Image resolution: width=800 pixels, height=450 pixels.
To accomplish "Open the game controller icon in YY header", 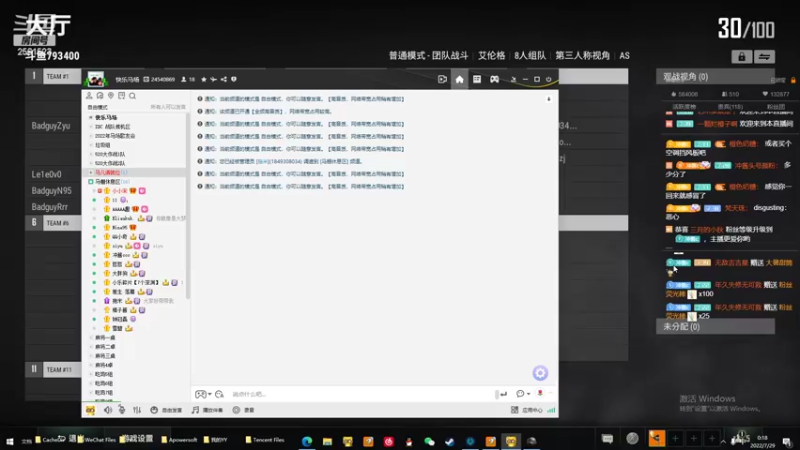I will (x=494, y=80).
